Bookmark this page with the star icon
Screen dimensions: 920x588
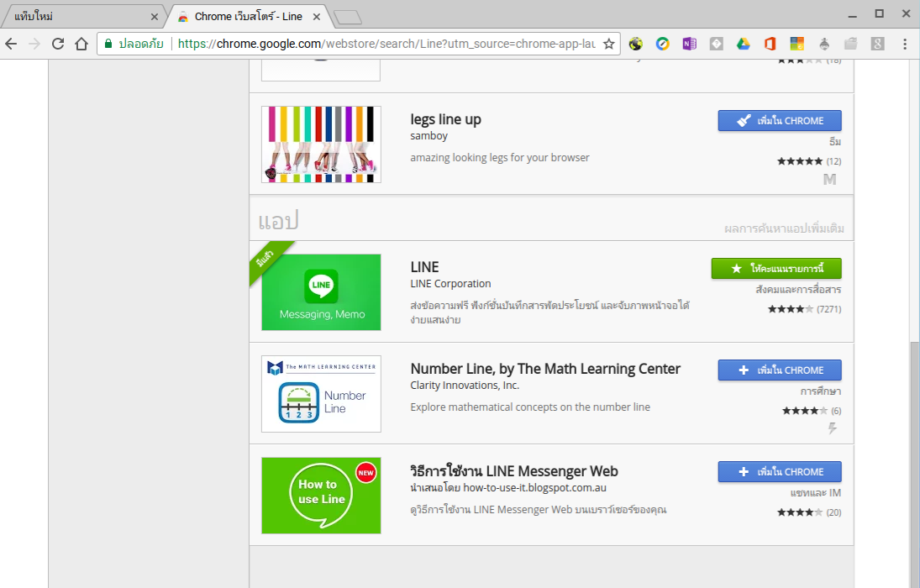click(609, 44)
